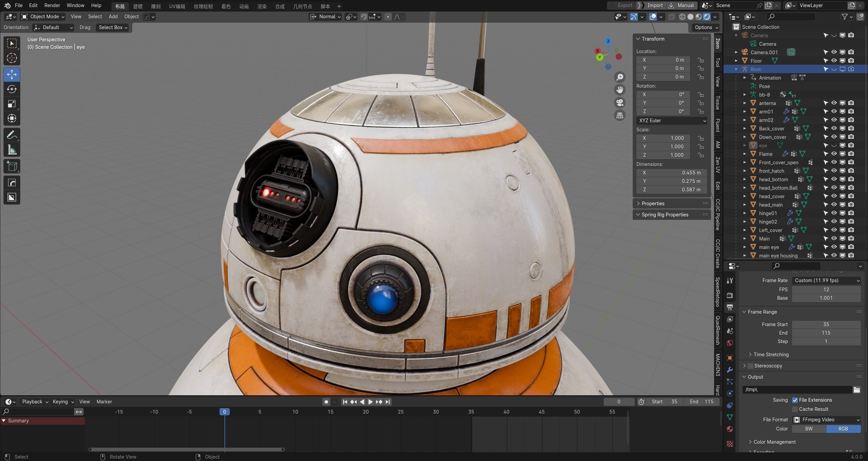Play the animation forward
Screen dimensions: 868x461
[370, 402]
